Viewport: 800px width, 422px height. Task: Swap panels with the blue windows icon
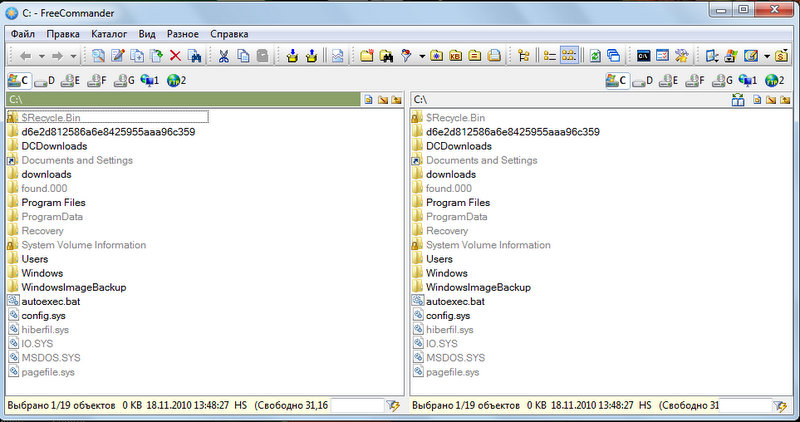pos(614,56)
